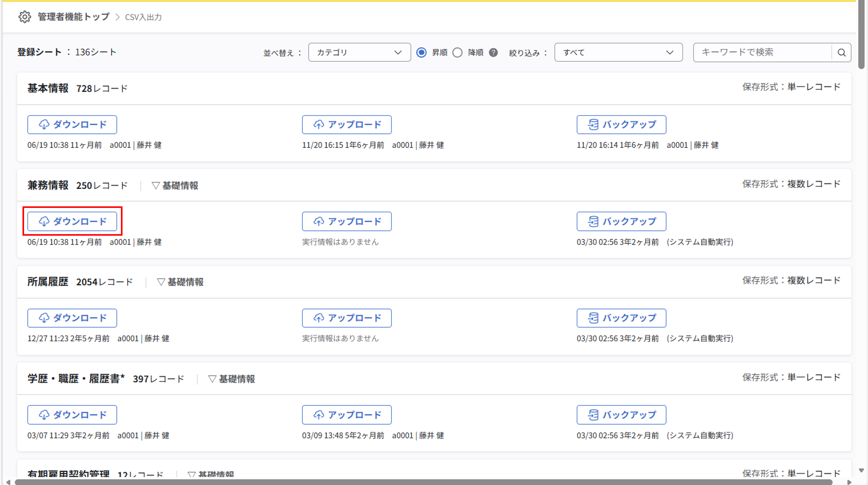
Task: Back up the 兼務情報 sheet
Action: (x=621, y=222)
